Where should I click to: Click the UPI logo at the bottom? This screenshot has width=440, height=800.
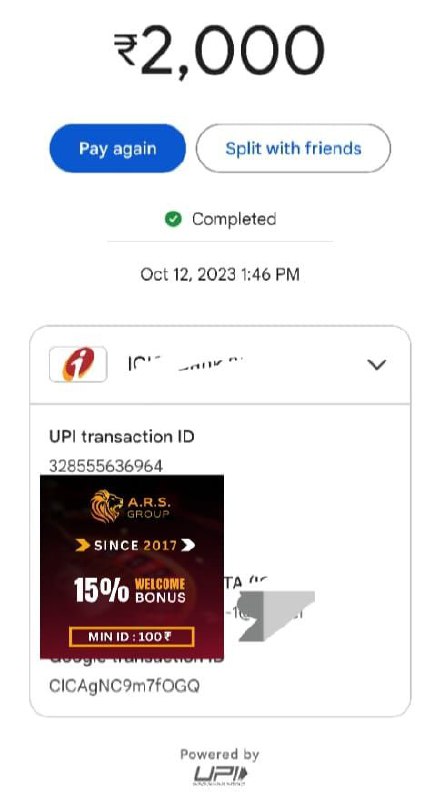pos(220,776)
